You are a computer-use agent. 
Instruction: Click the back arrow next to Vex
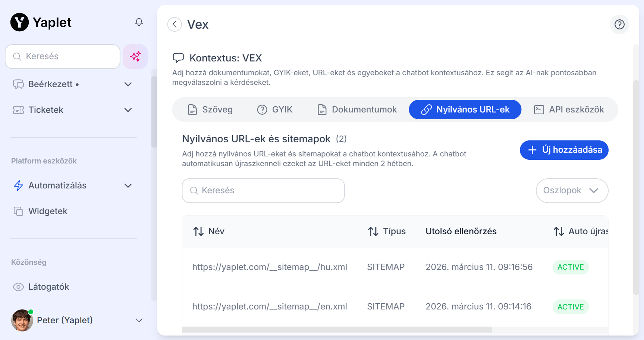coord(175,25)
